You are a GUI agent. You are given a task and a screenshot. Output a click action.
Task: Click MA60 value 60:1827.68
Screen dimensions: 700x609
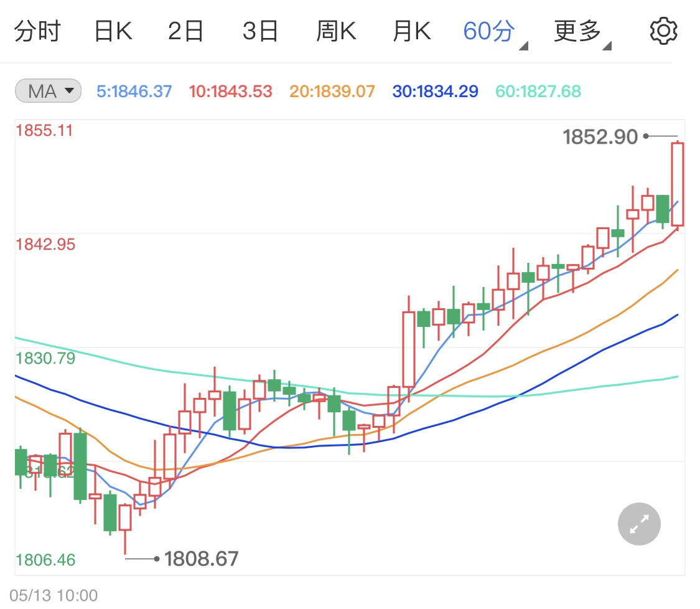tap(538, 91)
